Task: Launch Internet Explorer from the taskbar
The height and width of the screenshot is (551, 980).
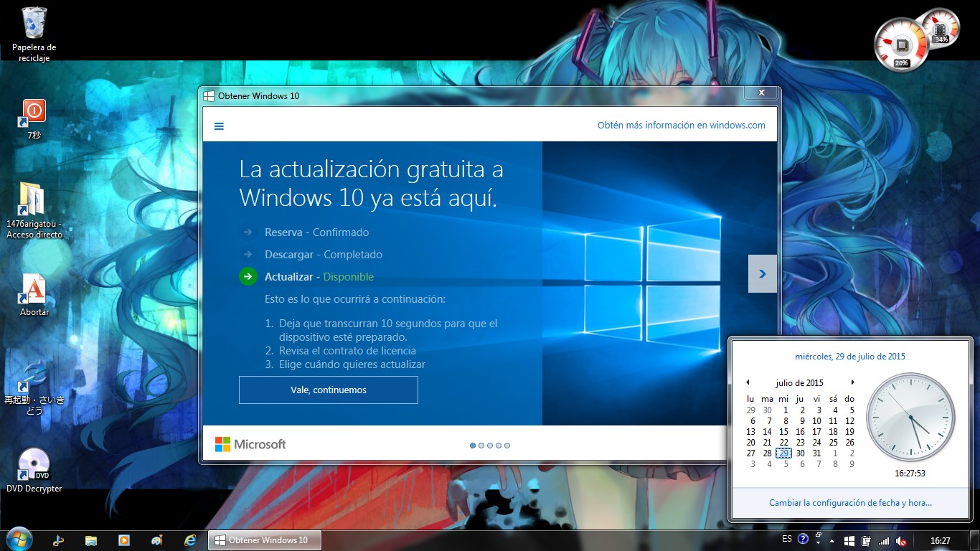Action: click(x=190, y=540)
